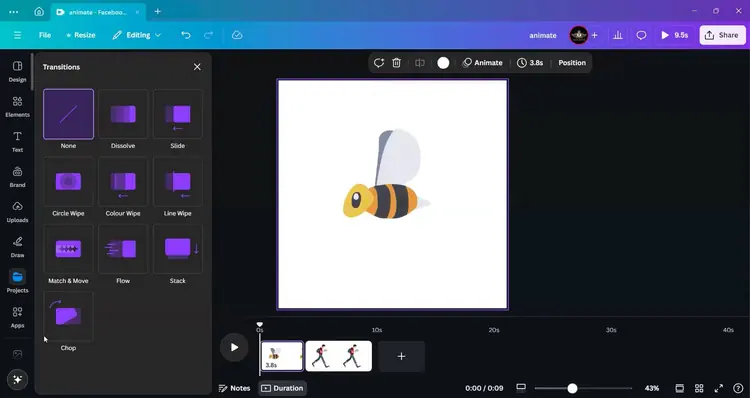Click the home icon in title bar
The width and height of the screenshot is (750, 398).
[39, 12]
